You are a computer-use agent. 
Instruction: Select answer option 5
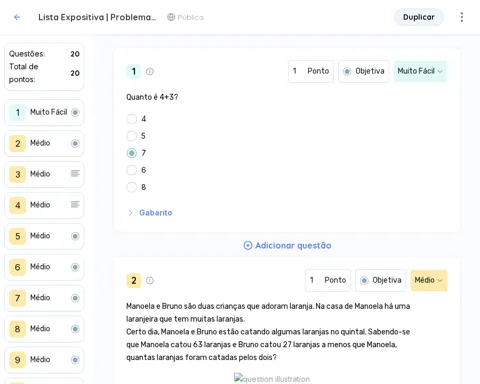132,136
